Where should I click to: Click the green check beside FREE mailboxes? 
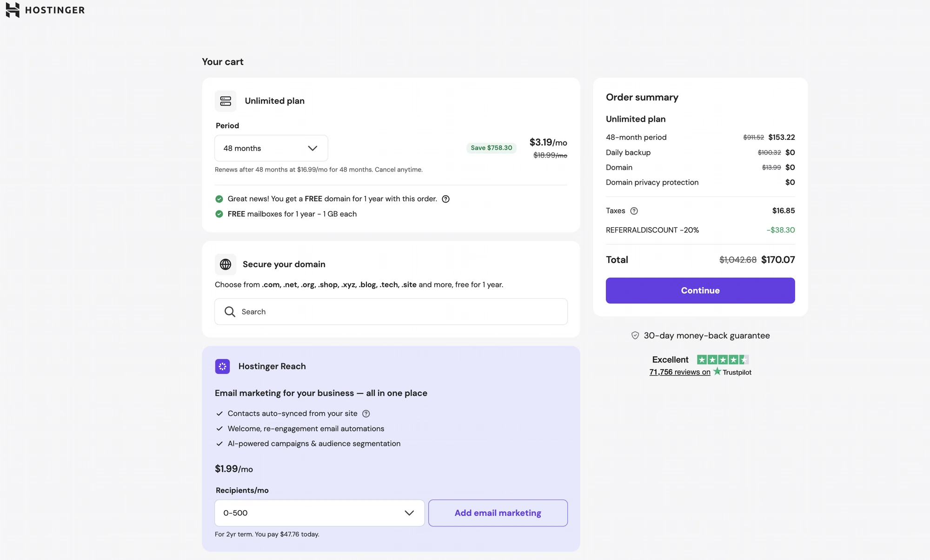point(219,214)
